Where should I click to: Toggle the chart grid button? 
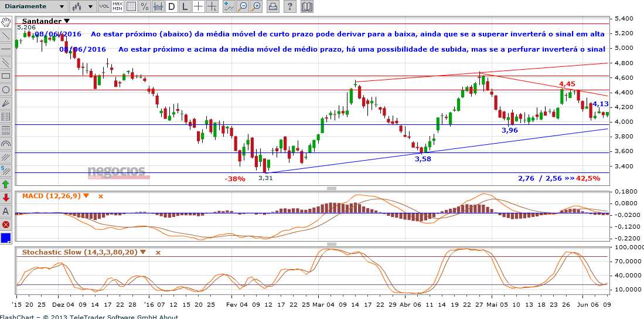[131, 6]
